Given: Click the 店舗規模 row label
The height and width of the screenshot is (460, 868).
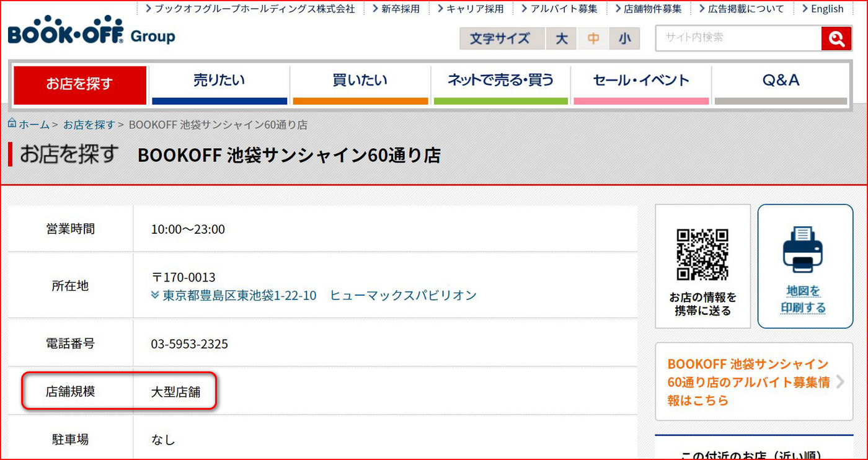Looking at the screenshot, I should 70,391.
